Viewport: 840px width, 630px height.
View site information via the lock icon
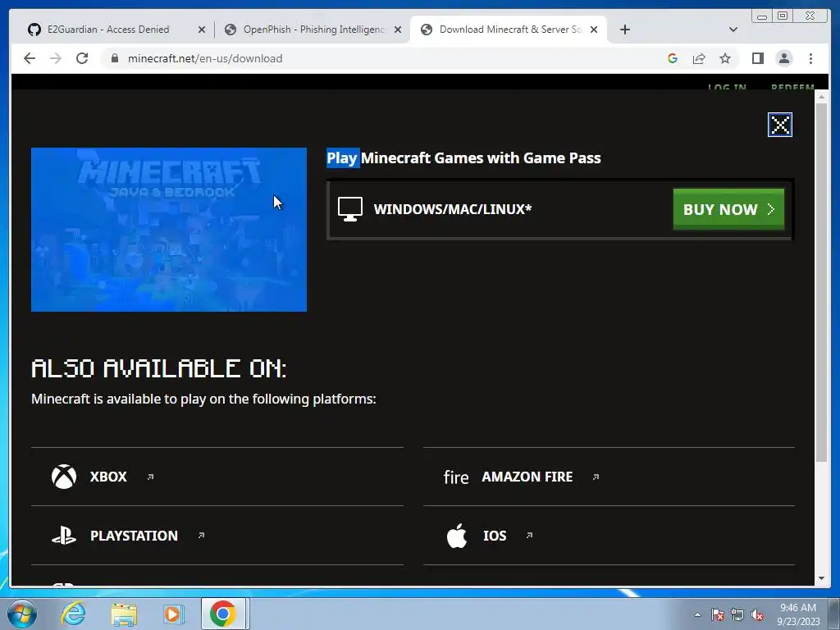coord(114,58)
